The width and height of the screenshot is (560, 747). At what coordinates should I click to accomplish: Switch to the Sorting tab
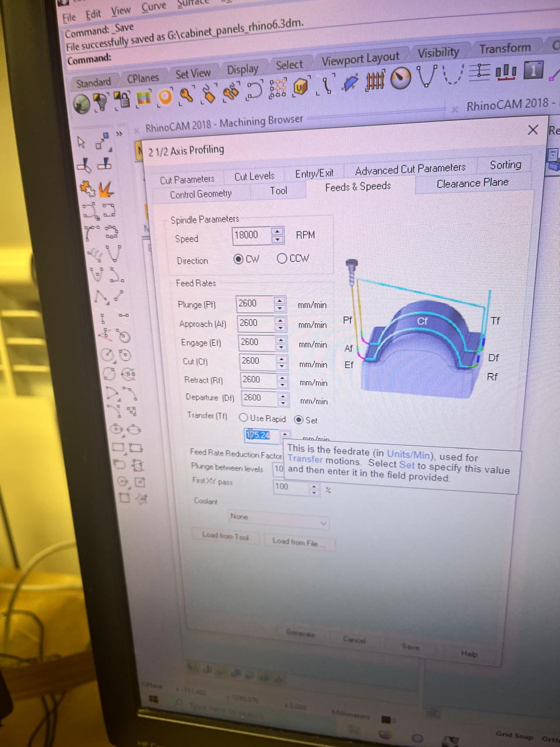[505, 165]
